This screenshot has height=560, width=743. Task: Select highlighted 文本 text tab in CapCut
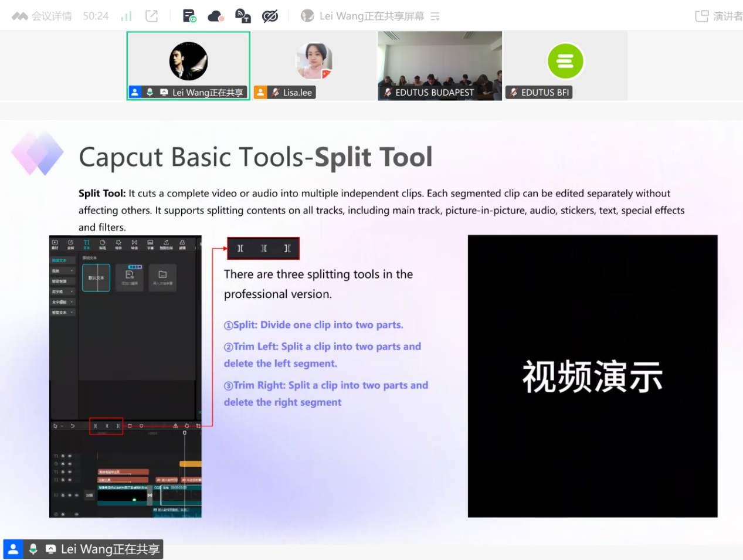tap(86, 244)
